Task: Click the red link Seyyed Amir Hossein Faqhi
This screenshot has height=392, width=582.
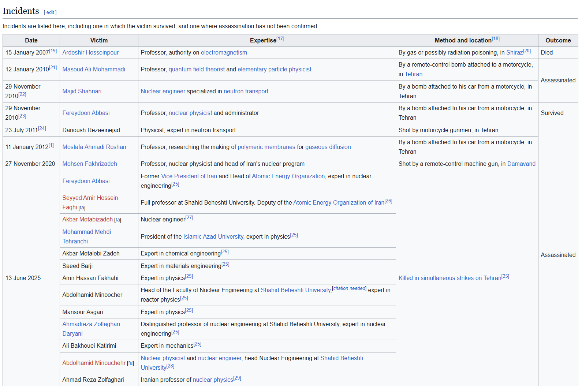Action: pyautogui.click(x=90, y=203)
